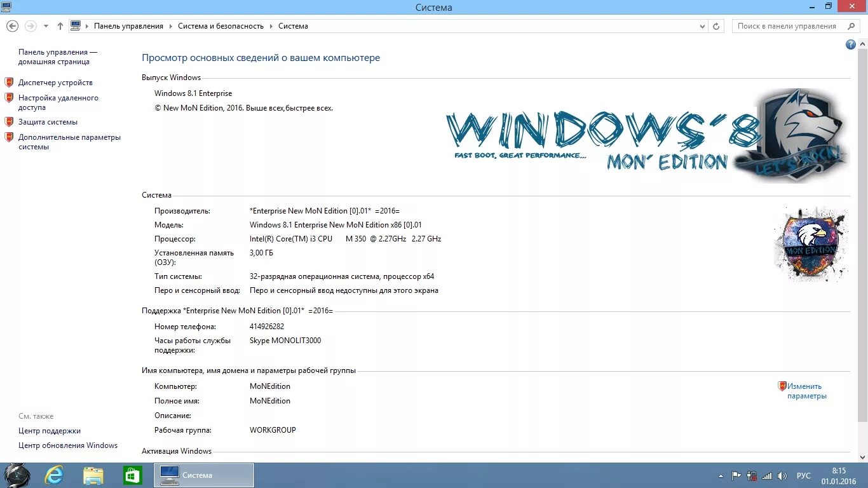
Task: Click 'Изменить параметры' link
Action: (x=807, y=391)
